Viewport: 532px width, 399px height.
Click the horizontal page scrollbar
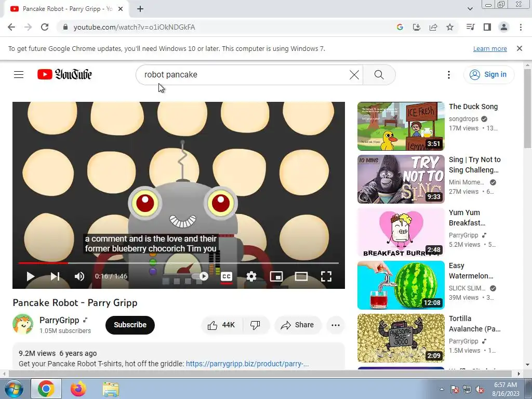click(260, 374)
